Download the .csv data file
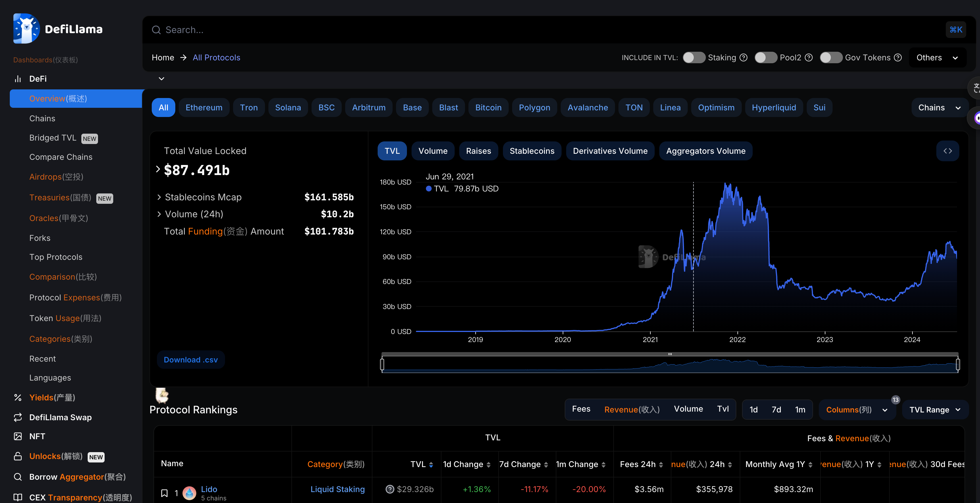This screenshot has height=503, width=980. 191,360
